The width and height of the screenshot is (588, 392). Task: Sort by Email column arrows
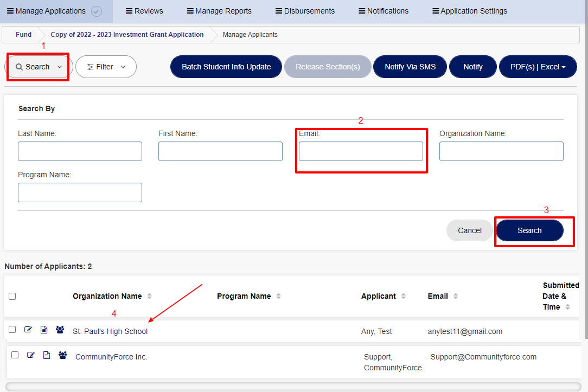(456, 296)
